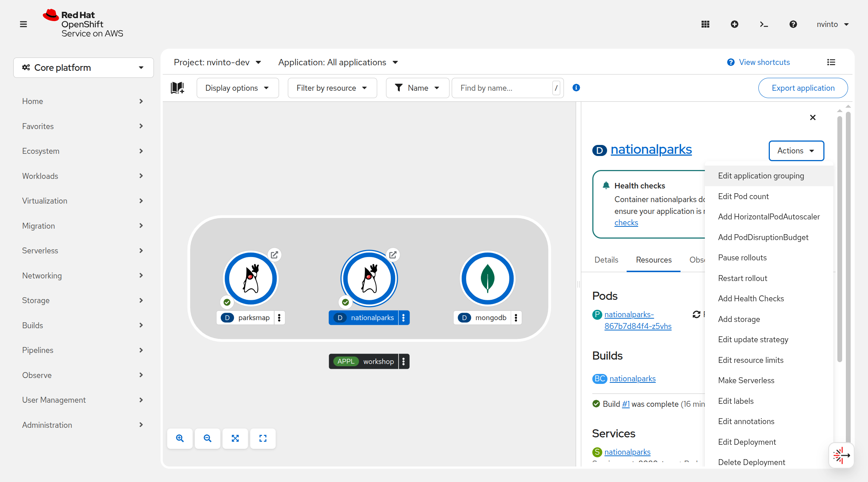This screenshot has height=482, width=868.
Task: Zoom in on the topology graph
Action: point(180,438)
